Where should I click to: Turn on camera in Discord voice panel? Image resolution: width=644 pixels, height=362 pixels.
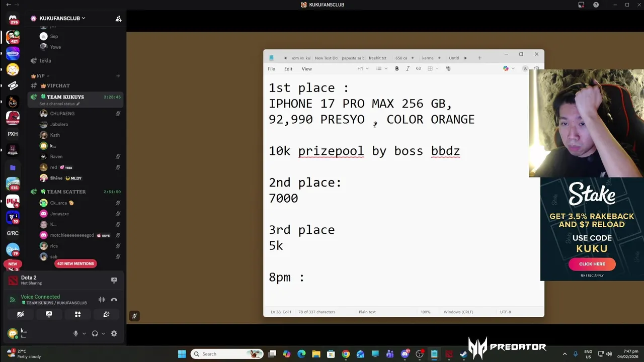click(20, 314)
